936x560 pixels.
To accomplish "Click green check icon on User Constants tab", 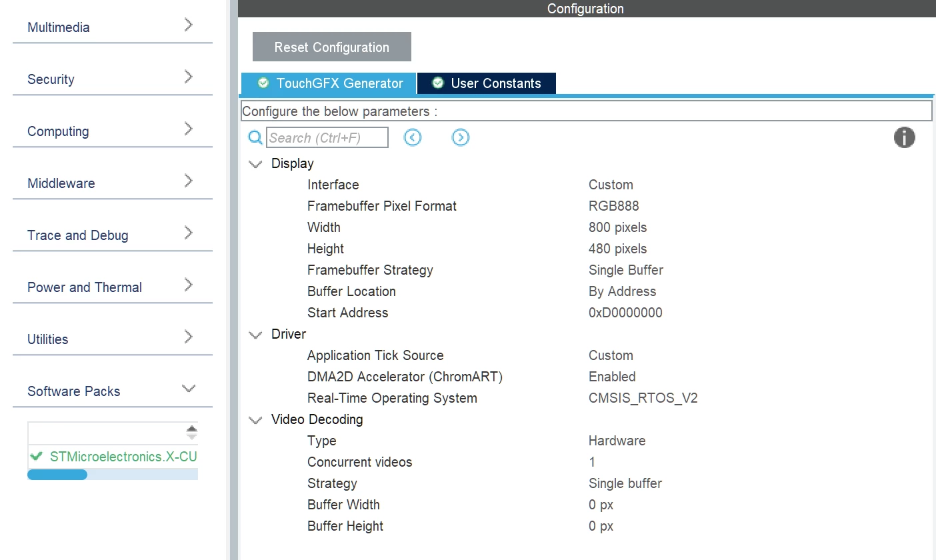I will point(438,83).
